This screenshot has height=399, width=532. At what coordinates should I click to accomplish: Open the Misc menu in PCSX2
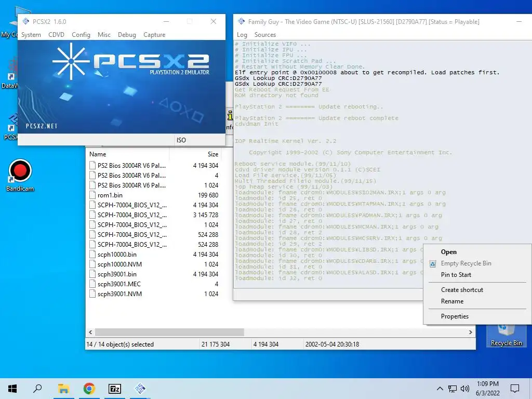(x=104, y=35)
